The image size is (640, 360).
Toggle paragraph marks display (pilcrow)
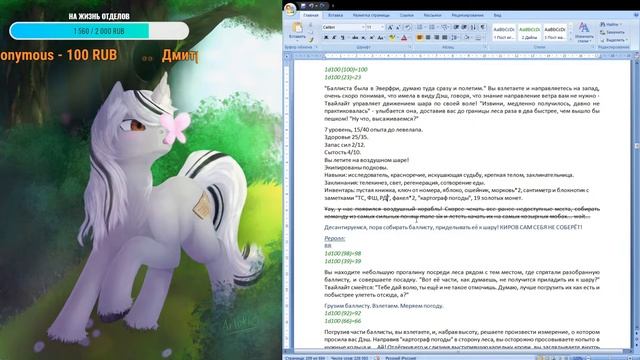483,27
